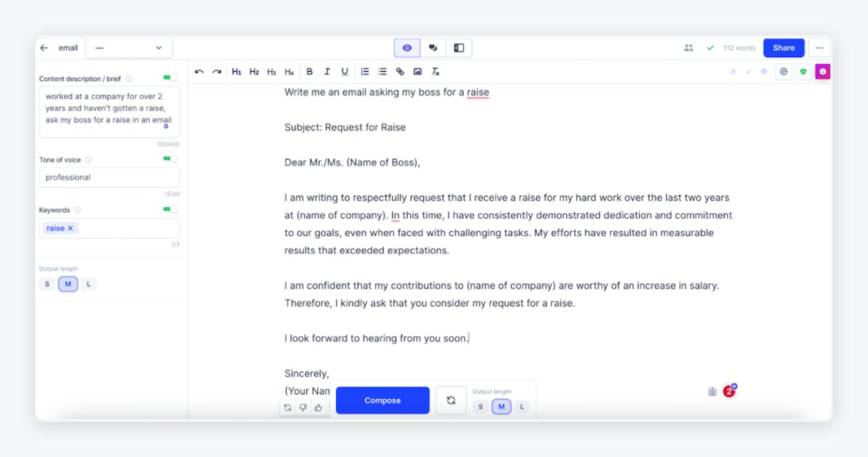Go back using the arrow beside email
This screenshot has height=457, width=868.
click(x=44, y=48)
